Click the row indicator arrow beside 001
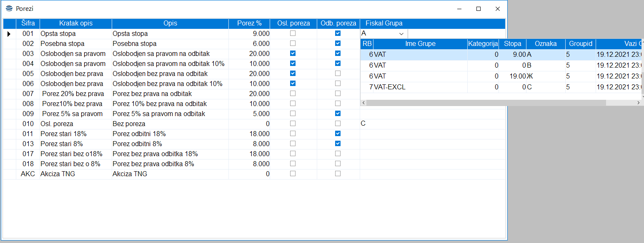The width and height of the screenshot is (644, 243). tap(9, 34)
